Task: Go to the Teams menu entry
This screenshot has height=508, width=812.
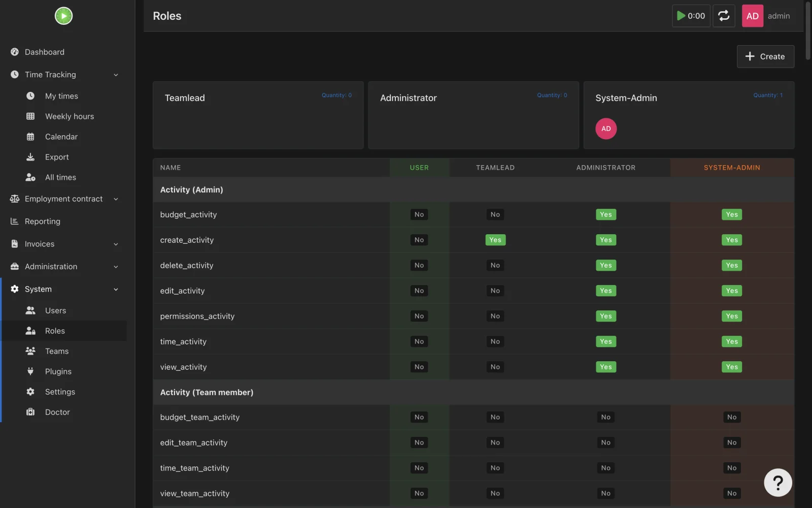Action: tap(63, 351)
